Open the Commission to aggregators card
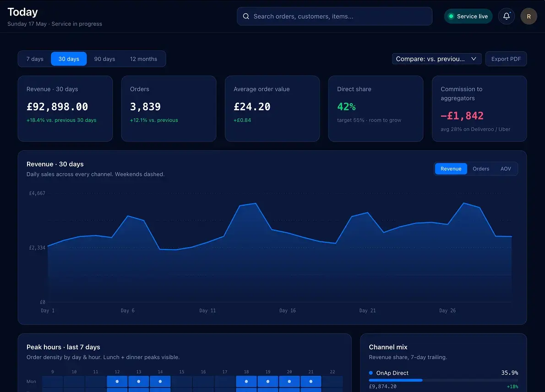Viewport: 545px width, 392px height. [x=480, y=109]
